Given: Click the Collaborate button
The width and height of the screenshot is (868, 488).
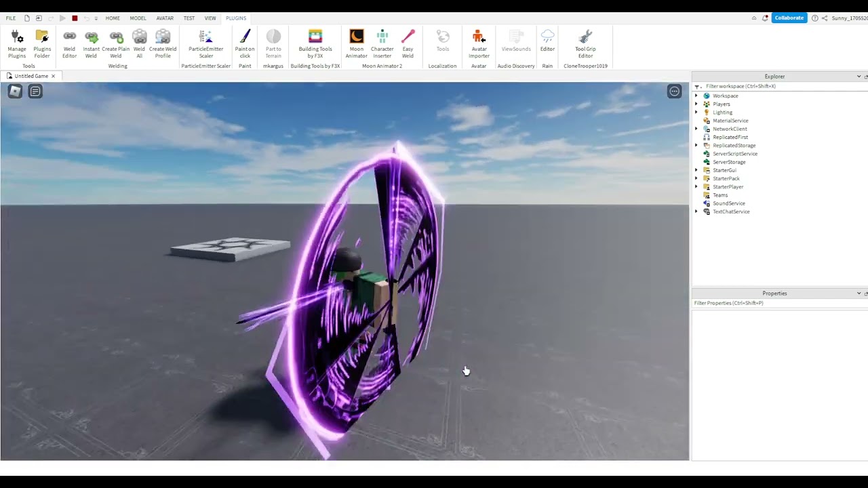Looking at the screenshot, I should pos(789,18).
